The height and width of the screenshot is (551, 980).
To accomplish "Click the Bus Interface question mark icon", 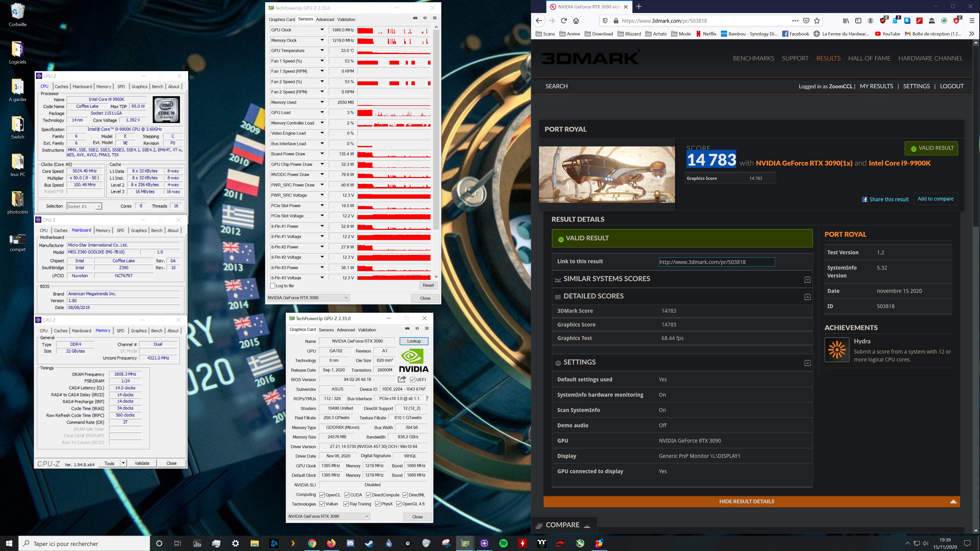I will tap(427, 398).
